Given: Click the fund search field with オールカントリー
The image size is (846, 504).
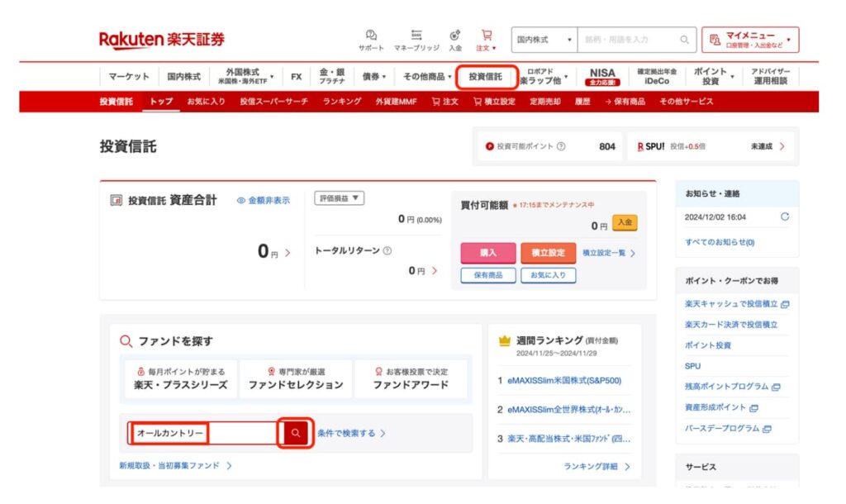Looking at the screenshot, I should [205, 433].
